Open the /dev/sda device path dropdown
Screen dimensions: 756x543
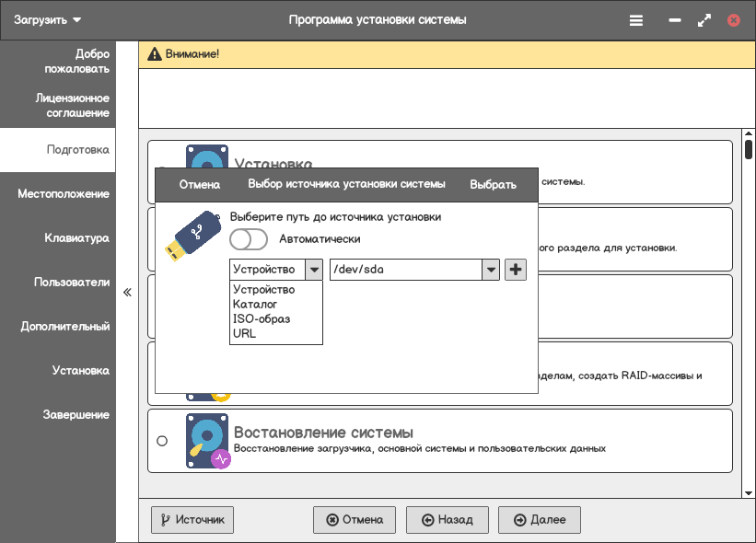click(x=491, y=270)
